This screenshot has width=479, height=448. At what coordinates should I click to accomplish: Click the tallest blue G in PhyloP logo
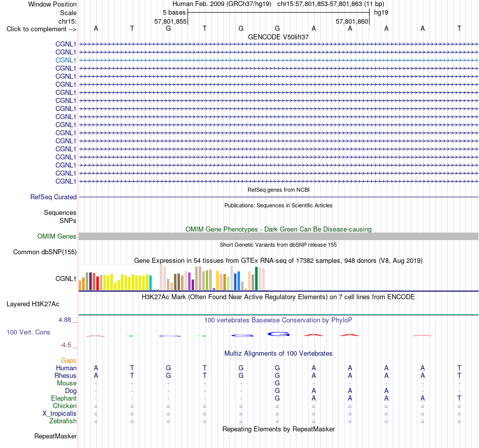pos(279,334)
